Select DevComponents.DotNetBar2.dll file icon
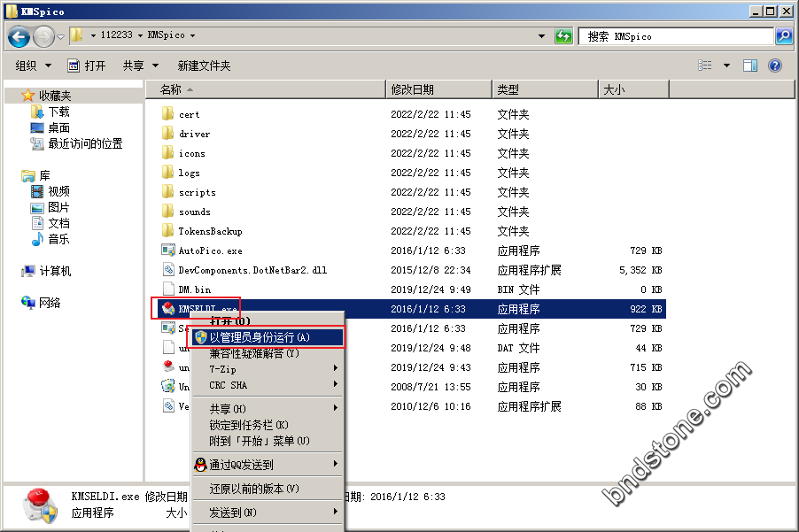Image resolution: width=799 pixels, height=532 pixels. [168, 269]
